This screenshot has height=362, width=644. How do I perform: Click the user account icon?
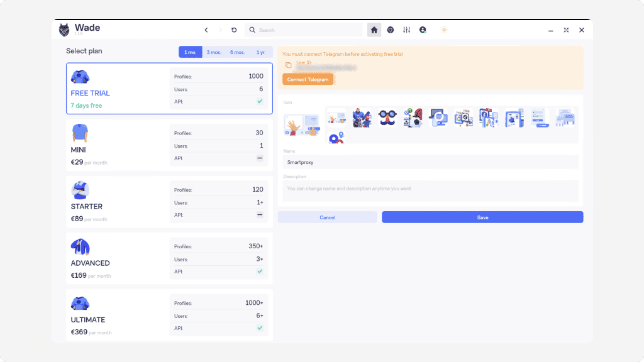[x=423, y=30]
